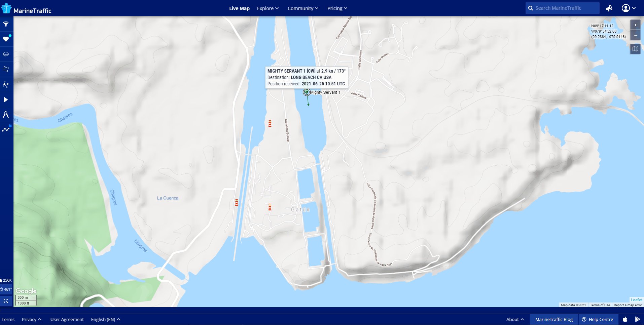Click the Map data ©2021 attribution text

[x=573, y=305]
